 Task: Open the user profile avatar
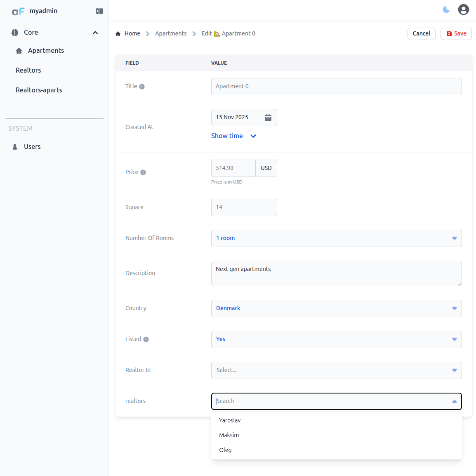point(463,9)
